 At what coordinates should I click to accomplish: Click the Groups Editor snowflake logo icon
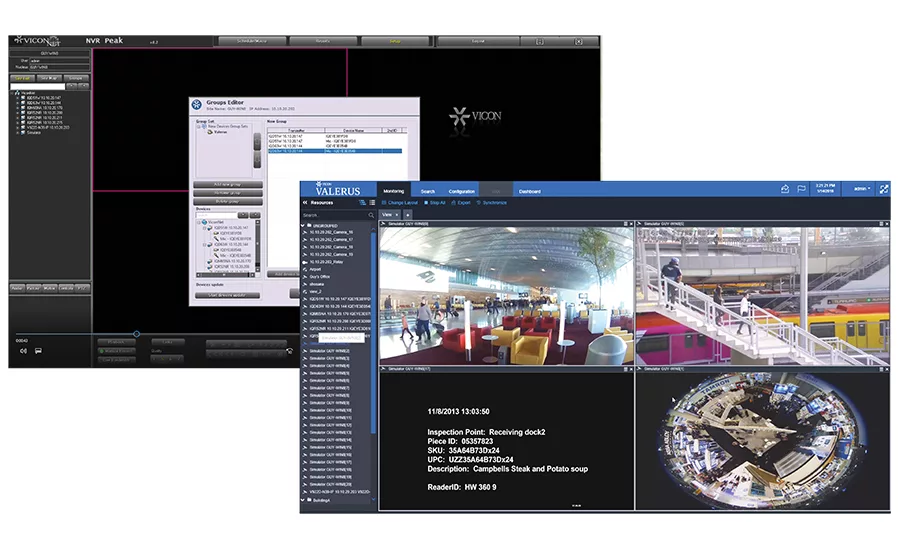(x=197, y=104)
